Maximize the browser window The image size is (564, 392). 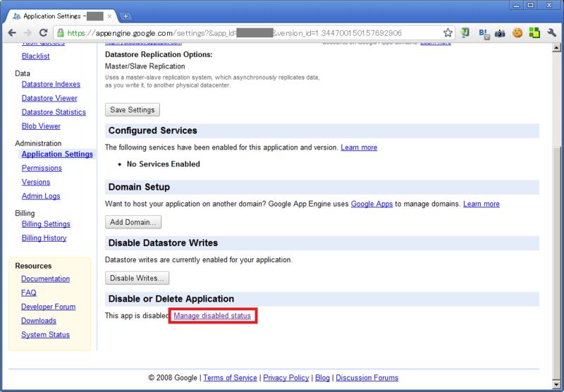point(531,5)
